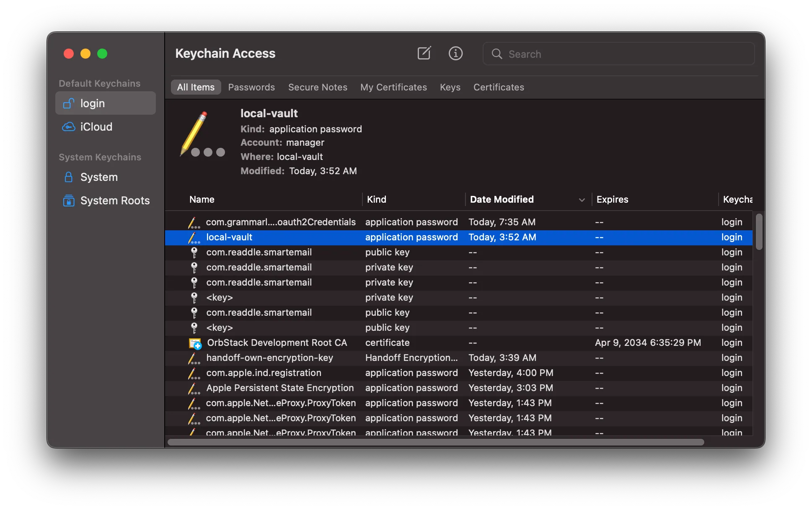Click the System Roots folder lock icon

click(69, 201)
